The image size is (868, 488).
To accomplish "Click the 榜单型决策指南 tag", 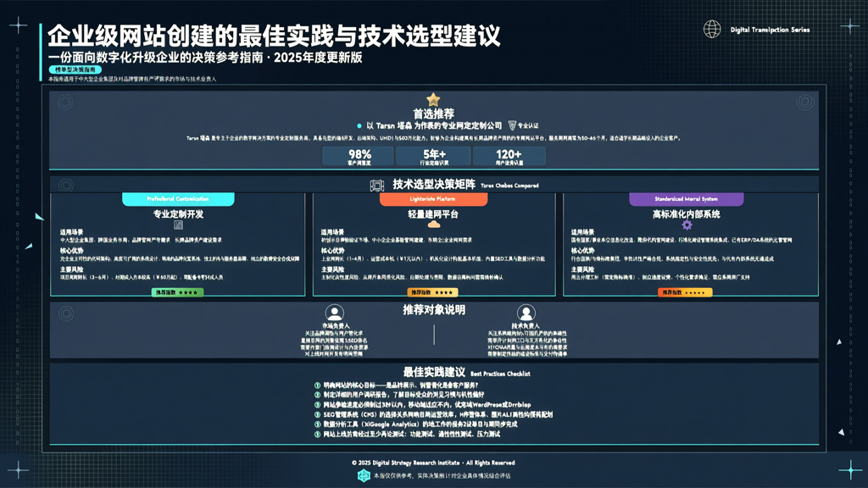I will (75, 69).
